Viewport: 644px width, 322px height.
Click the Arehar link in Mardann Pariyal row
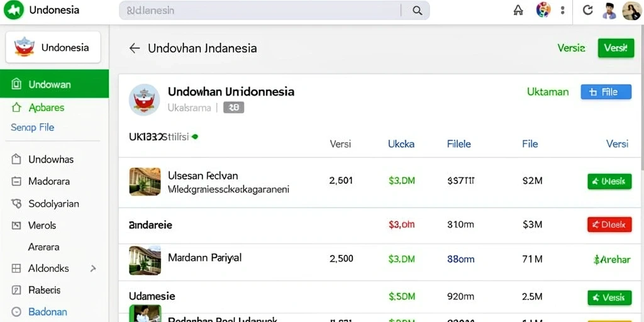tap(612, 259)
